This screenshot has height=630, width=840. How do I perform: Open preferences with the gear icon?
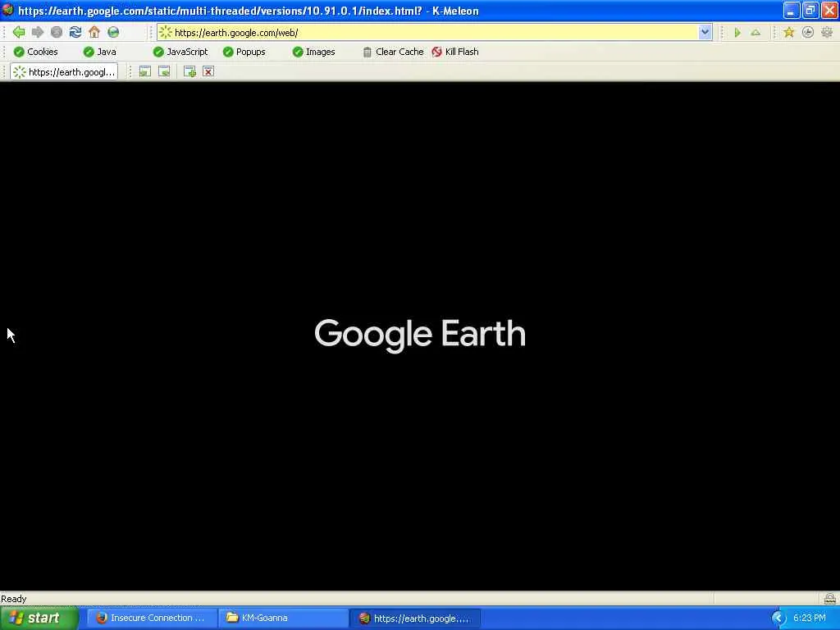coord(827,33)
